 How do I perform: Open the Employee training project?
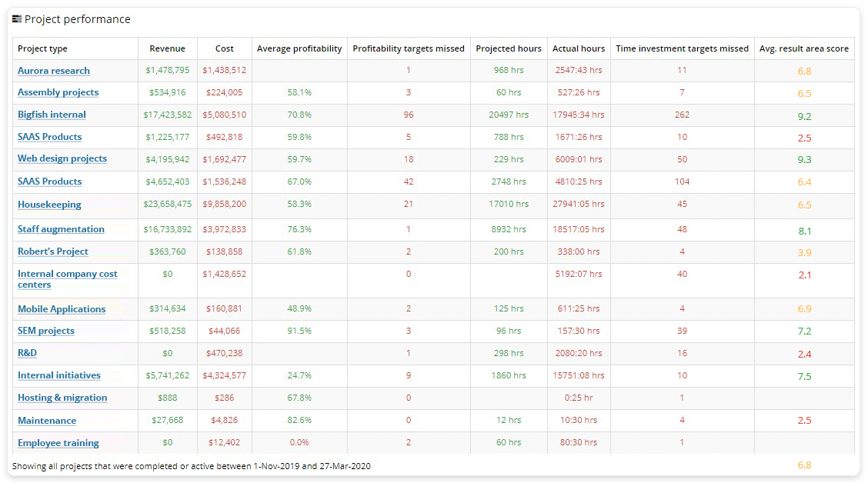coord(58,443)
